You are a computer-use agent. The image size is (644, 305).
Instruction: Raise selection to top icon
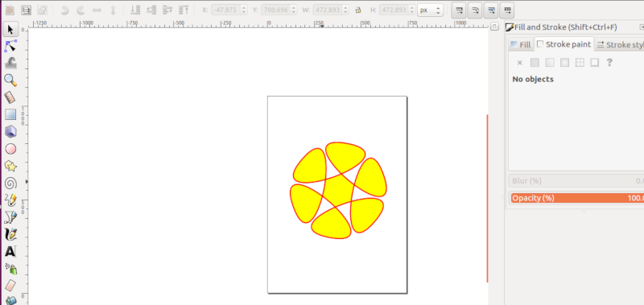(184, 10)
